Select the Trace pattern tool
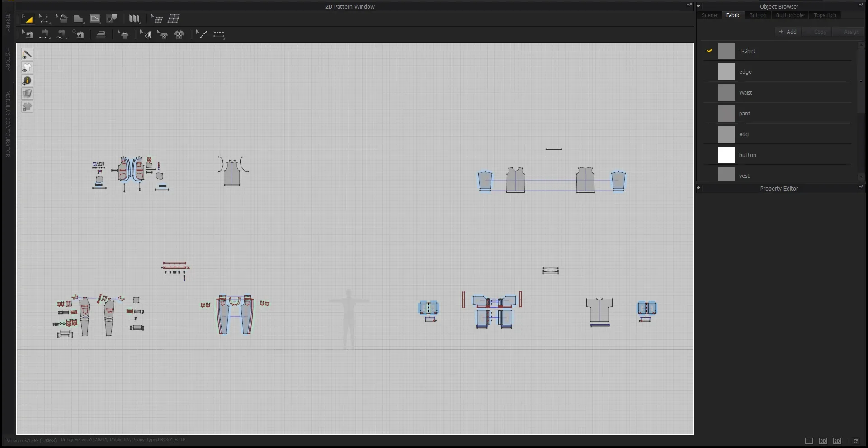The height and width of the screenshot is (448, 868). tap(112, 19)
